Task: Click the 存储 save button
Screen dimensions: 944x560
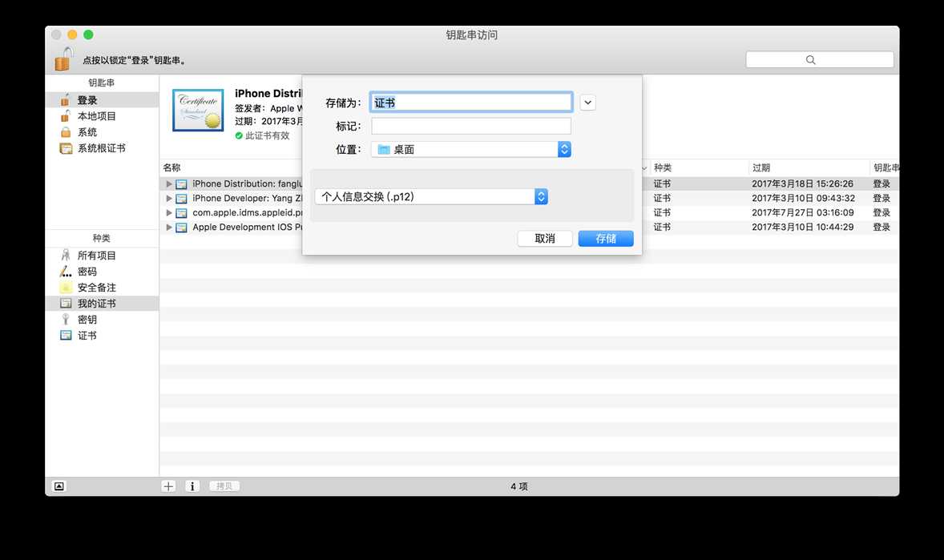Action: pyautogui.click(x=606, y=239)
